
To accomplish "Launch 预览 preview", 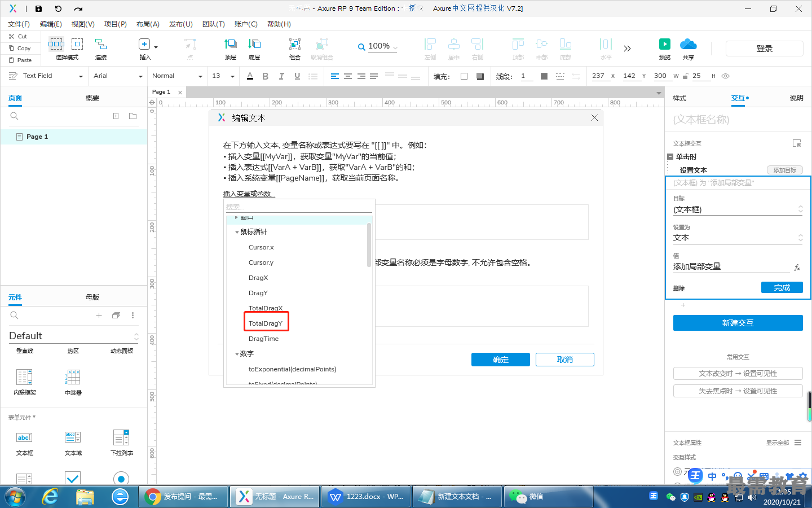I will point(665,49).
